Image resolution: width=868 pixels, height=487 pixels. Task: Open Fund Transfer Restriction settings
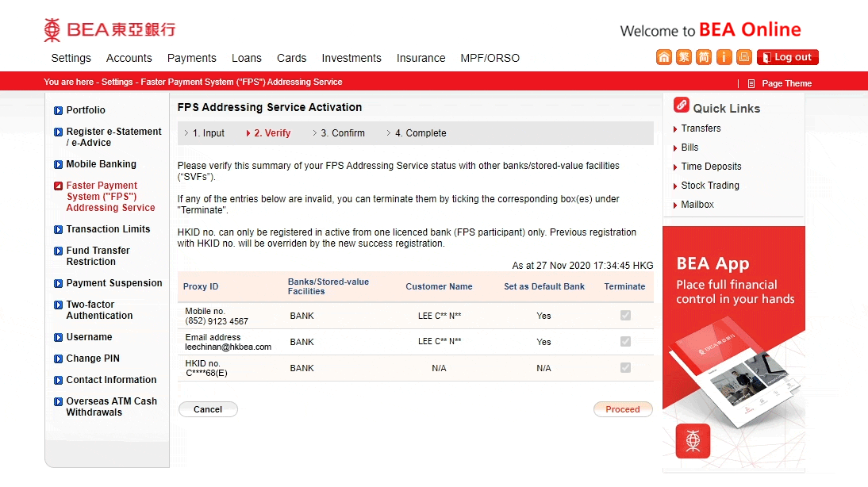pos(98,256)
